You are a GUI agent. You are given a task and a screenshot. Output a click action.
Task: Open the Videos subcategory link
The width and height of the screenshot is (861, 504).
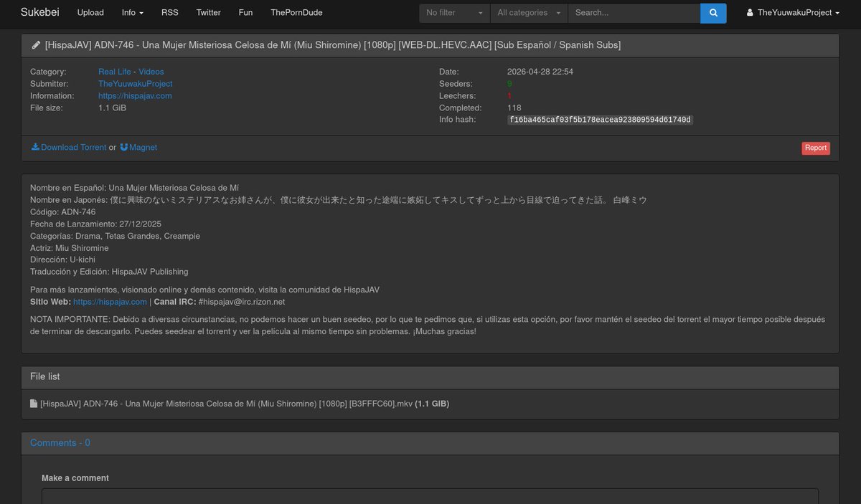tap(151, 72)
